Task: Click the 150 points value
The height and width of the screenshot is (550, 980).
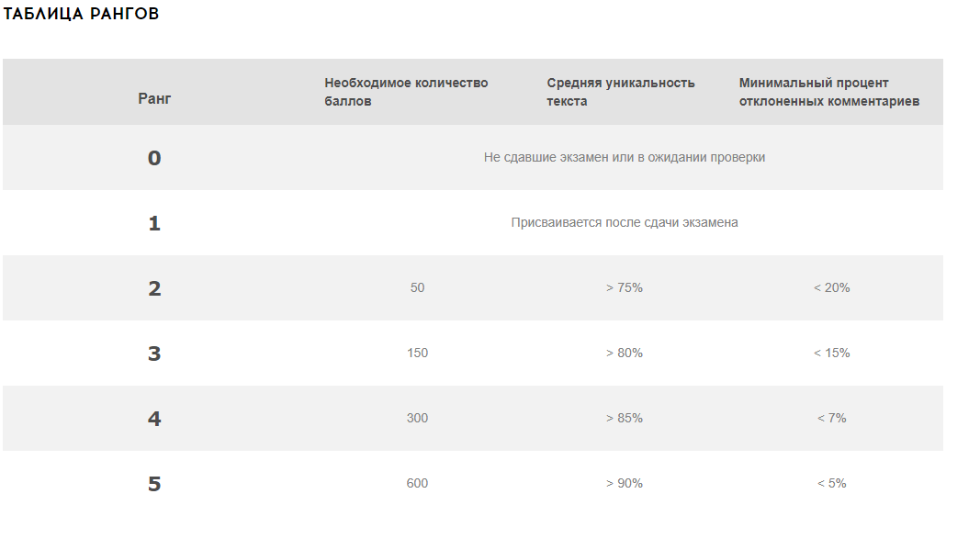Action: tap(418, 354)
